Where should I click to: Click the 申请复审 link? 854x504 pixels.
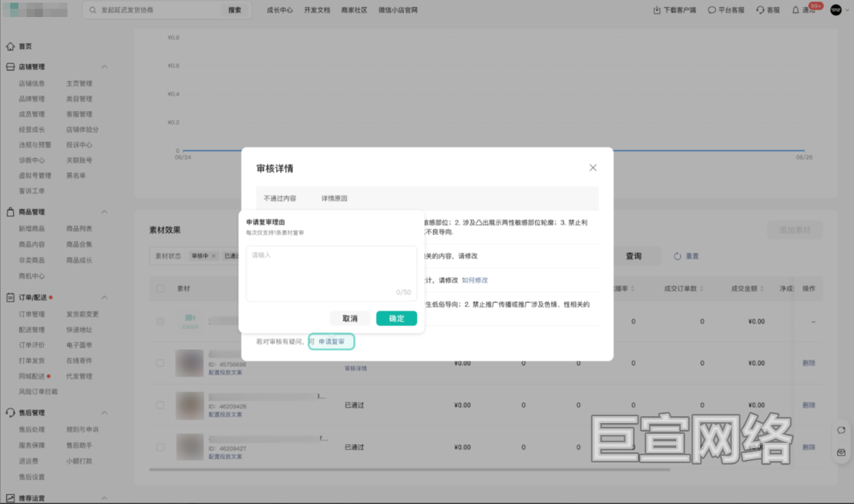331,341
